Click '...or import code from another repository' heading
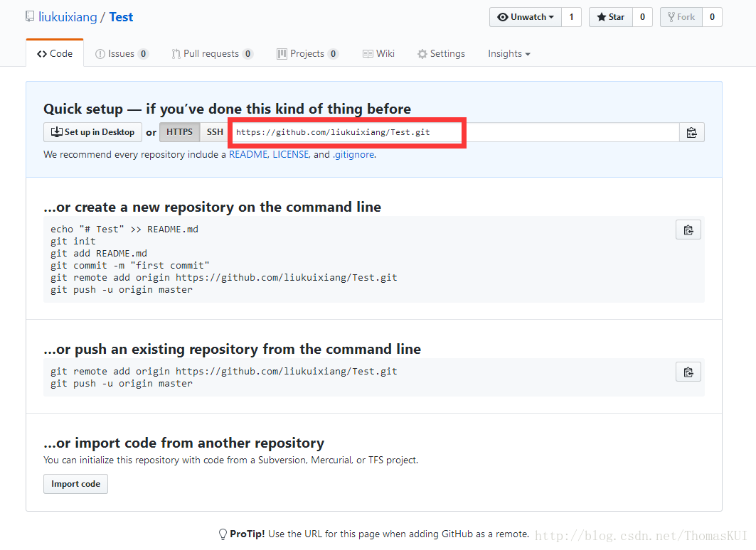The width and height of the screenshot is (756, 550). 183,443
